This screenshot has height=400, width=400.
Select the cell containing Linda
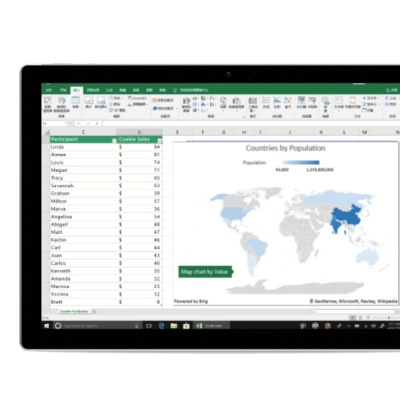pyautogui.click(x=83, y=147)
